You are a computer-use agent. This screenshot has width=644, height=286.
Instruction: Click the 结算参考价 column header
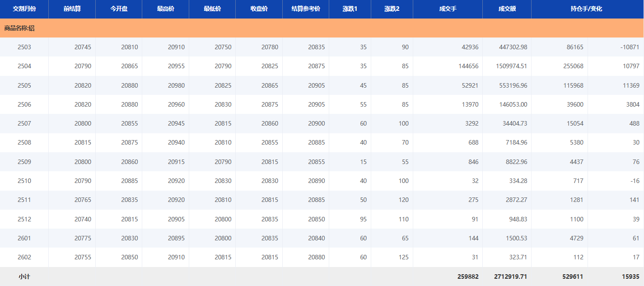coord(306,9)
